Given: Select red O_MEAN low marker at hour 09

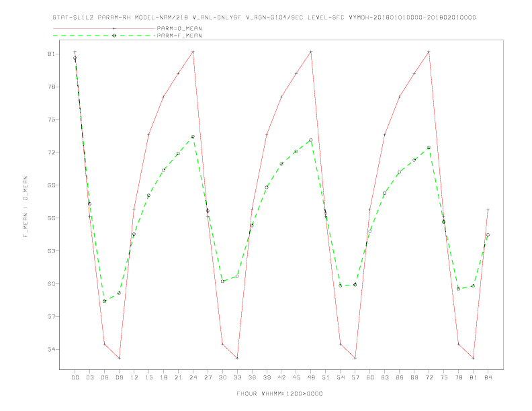Looking at the screenshot, I should (119, 358).
